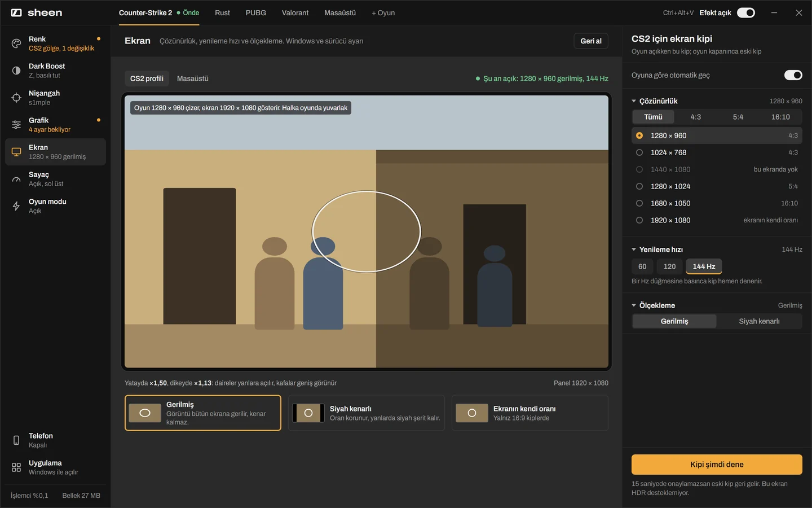Screen dimensions: 812x508
Task: Filter resolutions by 4:3 ratio
Action: [696, 117]
